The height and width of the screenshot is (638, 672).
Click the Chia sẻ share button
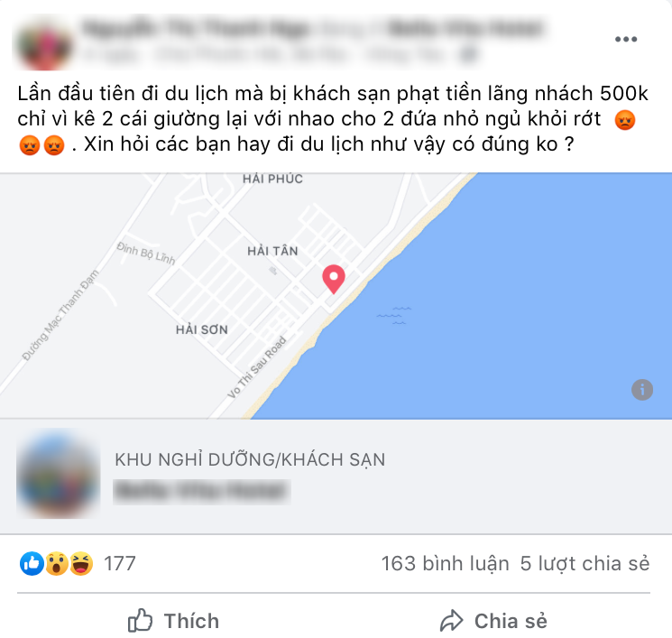point(493,621)
